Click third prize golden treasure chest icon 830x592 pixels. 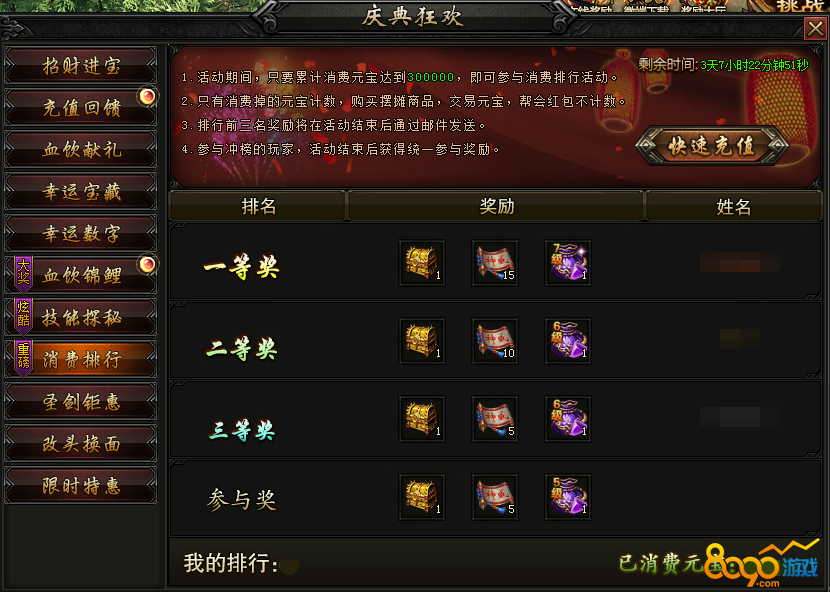pyautogui.click(x=422, y=419)
